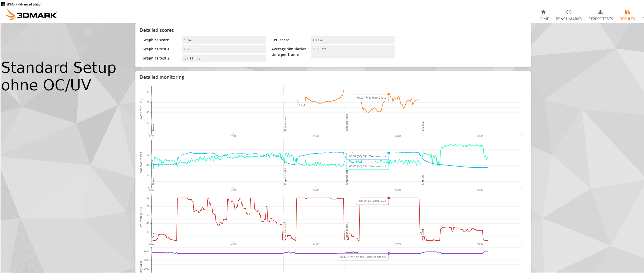Click the minimize window button
The height and width of the screenshot is (273, 644).
tap(639, 4)
